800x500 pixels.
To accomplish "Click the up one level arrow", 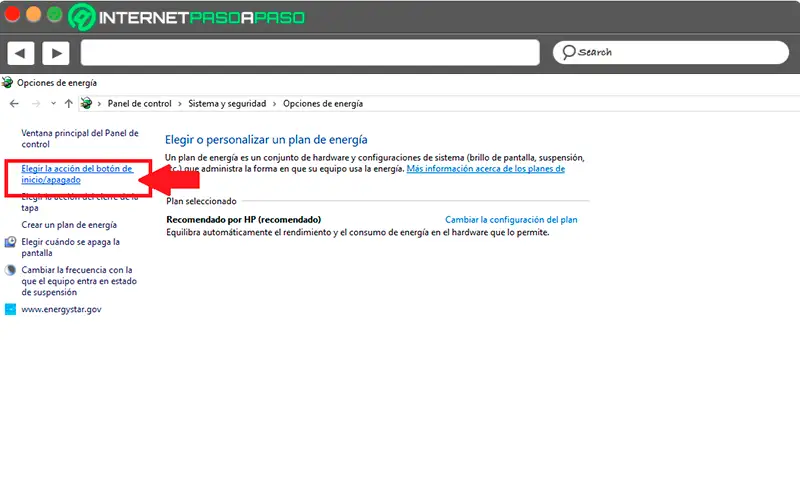I will click(x=68, y=104).
